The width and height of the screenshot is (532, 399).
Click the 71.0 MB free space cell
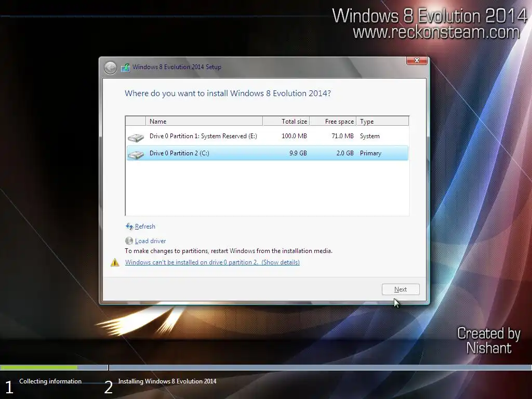[x=342, y=136]
